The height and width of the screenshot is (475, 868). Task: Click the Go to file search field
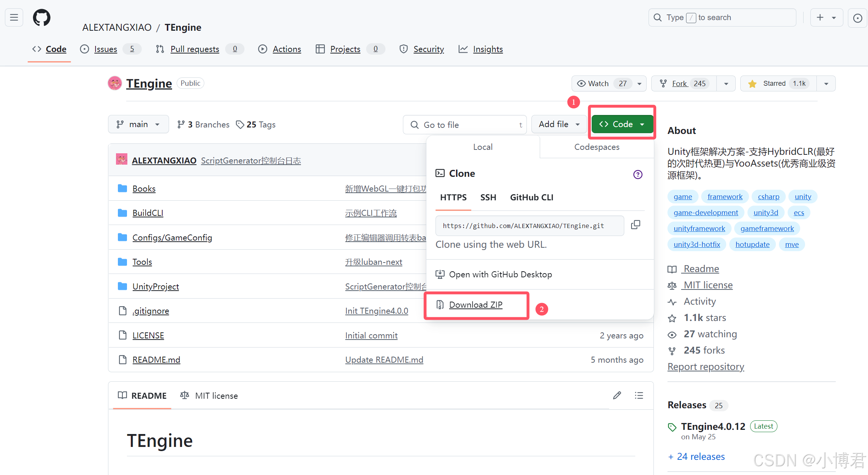pyautogui.click(x=465, y=125)
